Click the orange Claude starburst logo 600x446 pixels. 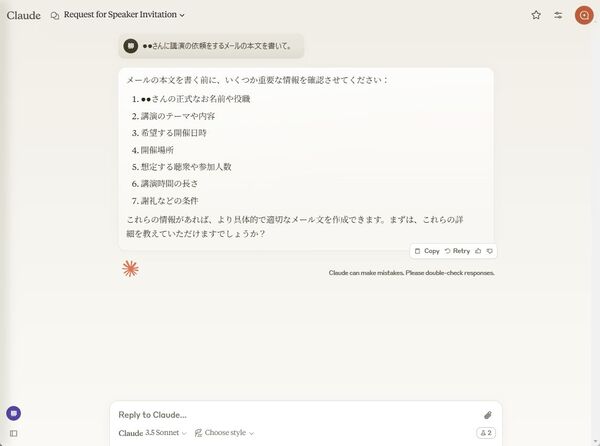[x=130, y=269]
